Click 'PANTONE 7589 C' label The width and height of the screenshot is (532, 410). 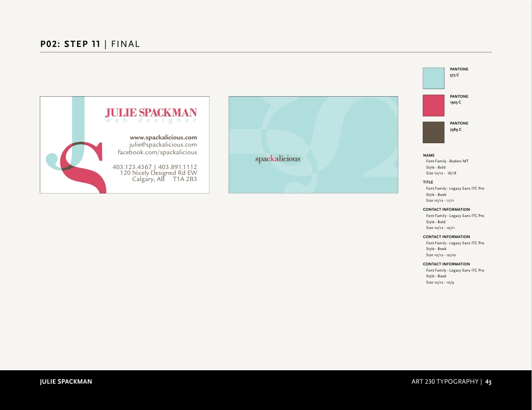pos(459,126)
